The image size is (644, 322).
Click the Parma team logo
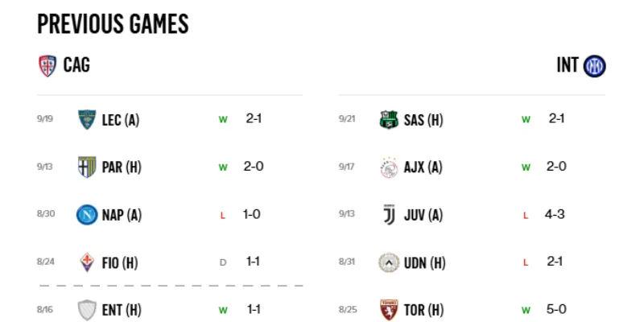pos(86,167)
